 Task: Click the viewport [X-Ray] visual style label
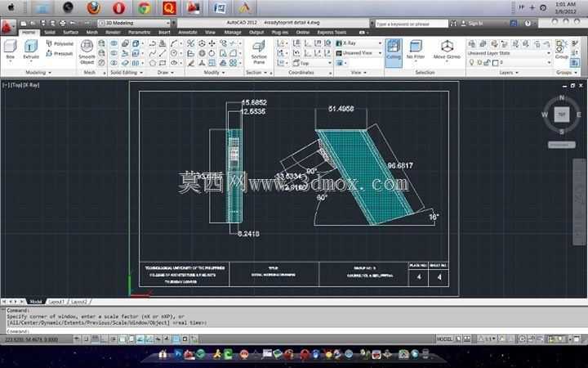pyautogui.click(x=31, y=85)
